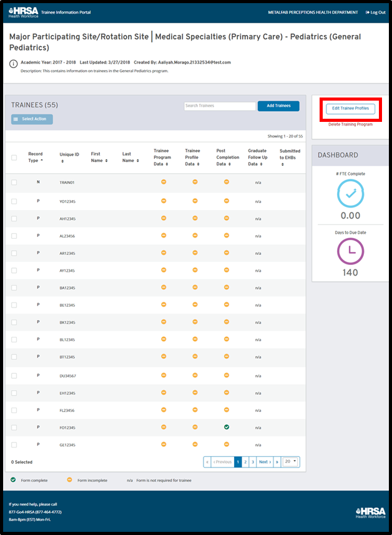Click Log Out in the header
This screenshot has height=535, width=392.
click(376, 12)
